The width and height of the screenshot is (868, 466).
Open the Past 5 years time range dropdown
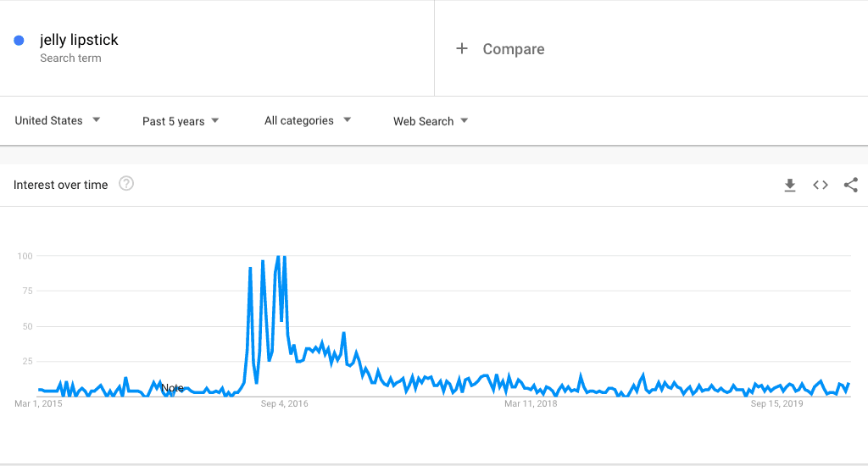(181, 121)
